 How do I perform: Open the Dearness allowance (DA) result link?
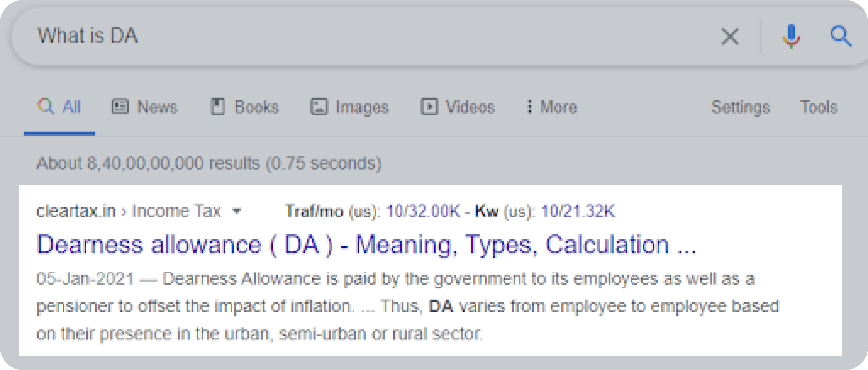pos(366,245)
